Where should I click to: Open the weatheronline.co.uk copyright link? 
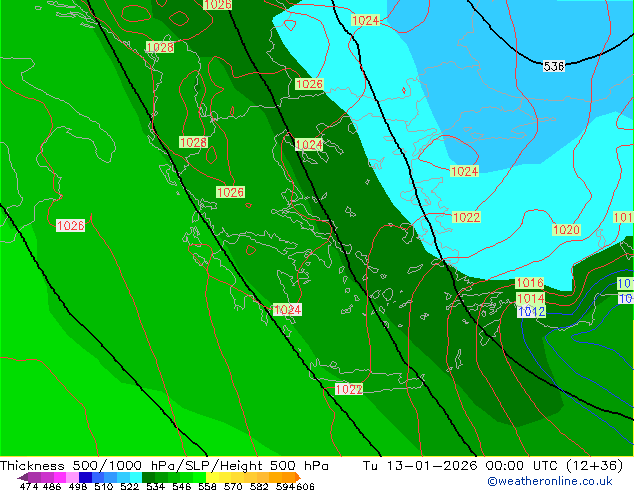pyautogui.click(x=550, y=481)
